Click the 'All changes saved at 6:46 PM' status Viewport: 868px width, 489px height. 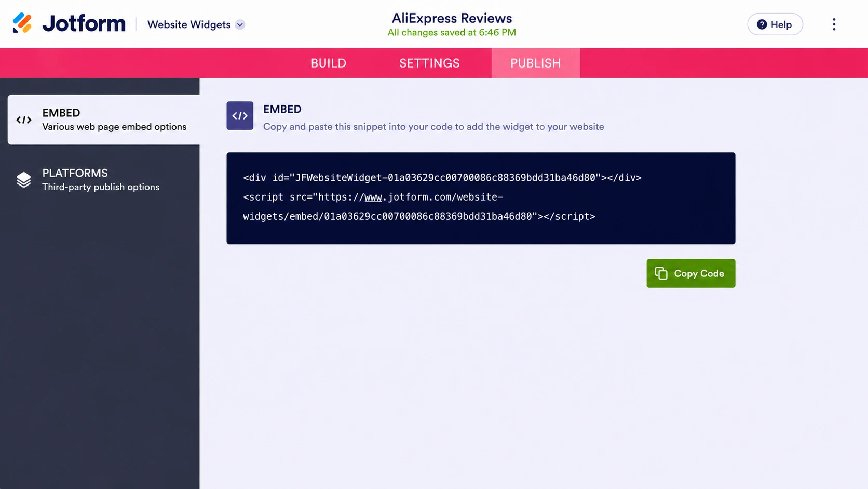[x=452, y=32]
